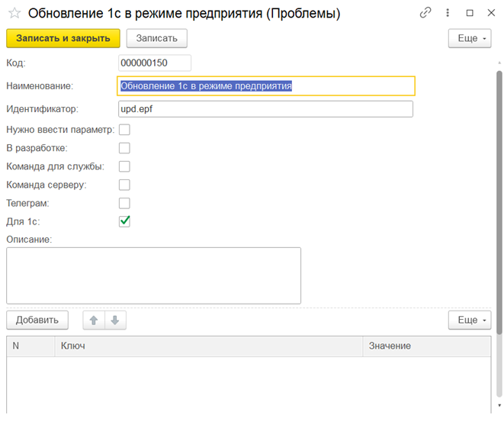504x422 pixels.
Task: Maximize the form window
Action: (470, 13)
